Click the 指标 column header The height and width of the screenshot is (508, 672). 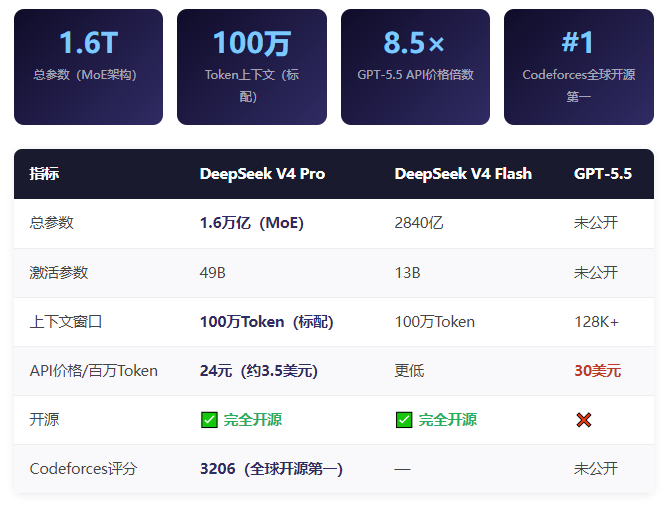(44, 174)
